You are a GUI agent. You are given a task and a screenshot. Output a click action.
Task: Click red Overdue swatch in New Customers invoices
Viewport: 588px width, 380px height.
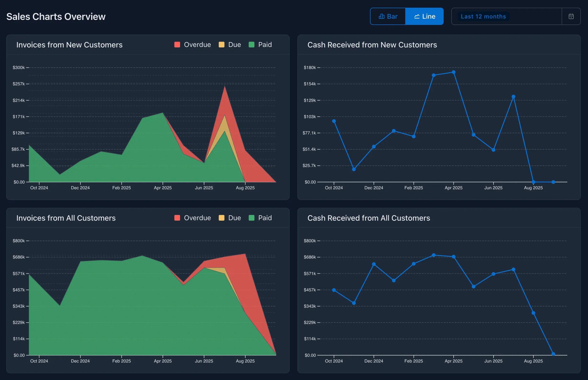pyautogui.click(x=177, y=45)
